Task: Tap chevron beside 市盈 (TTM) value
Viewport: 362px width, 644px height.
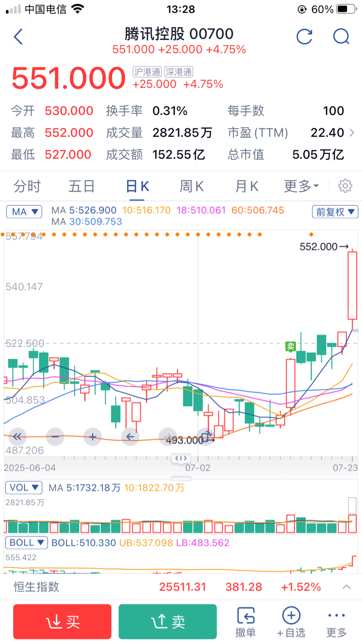Action: point(352,133)
